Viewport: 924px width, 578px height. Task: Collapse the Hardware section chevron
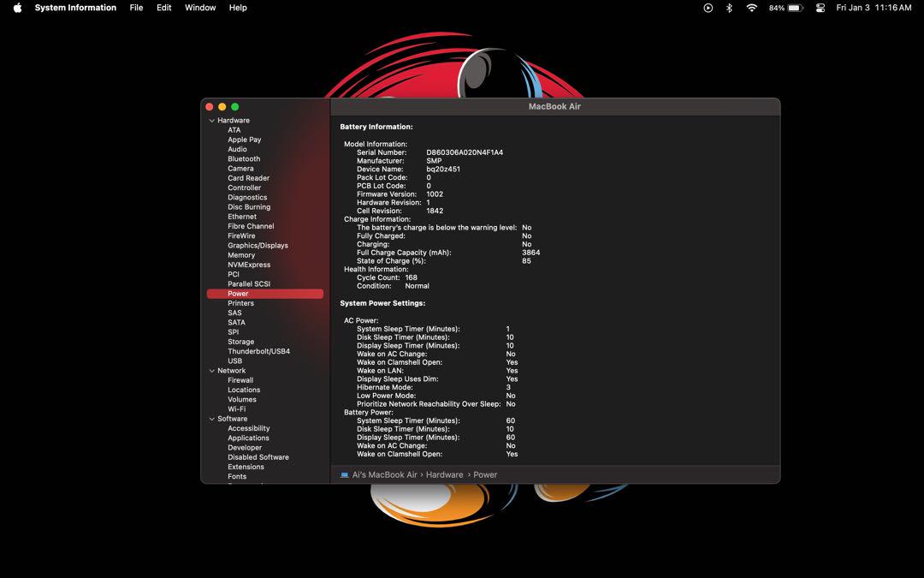pyautogui.click(x=211, y=121)
